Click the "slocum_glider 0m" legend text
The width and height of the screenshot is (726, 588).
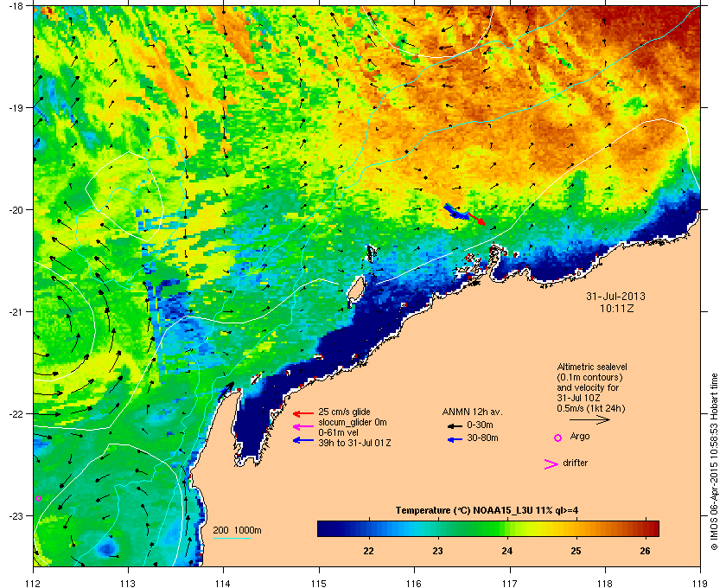click(353, 422)
